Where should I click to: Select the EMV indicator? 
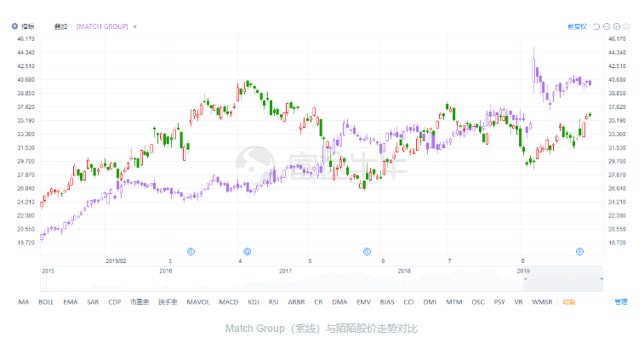tap(363, 301)
